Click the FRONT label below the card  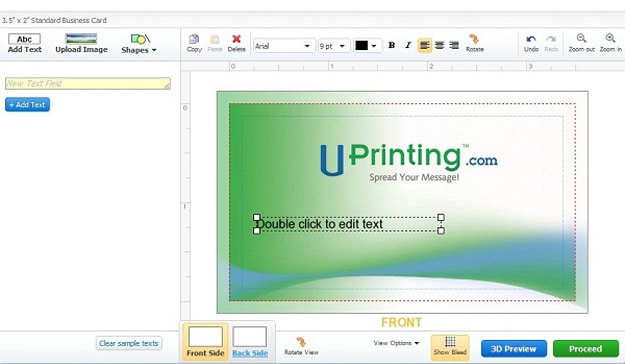[401, 322]
